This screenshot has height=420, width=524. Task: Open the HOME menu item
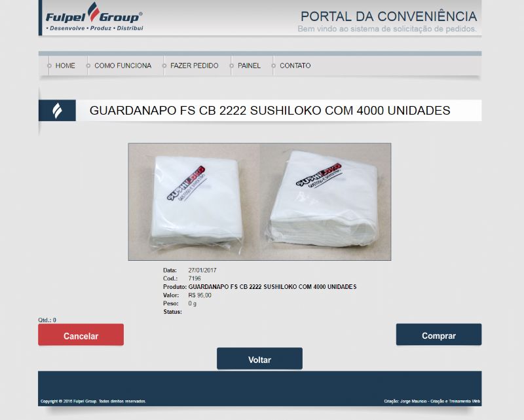click(x=65, y=66)
